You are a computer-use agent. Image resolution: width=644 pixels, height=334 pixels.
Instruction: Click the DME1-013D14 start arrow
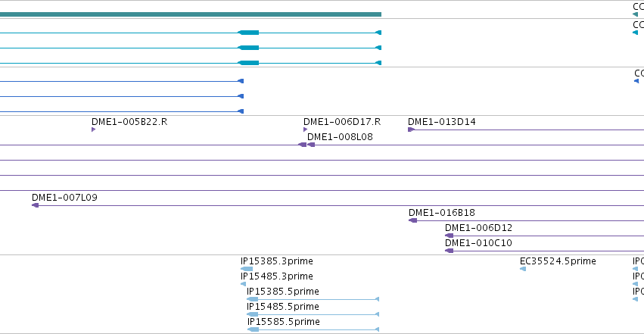coord(411,130)
